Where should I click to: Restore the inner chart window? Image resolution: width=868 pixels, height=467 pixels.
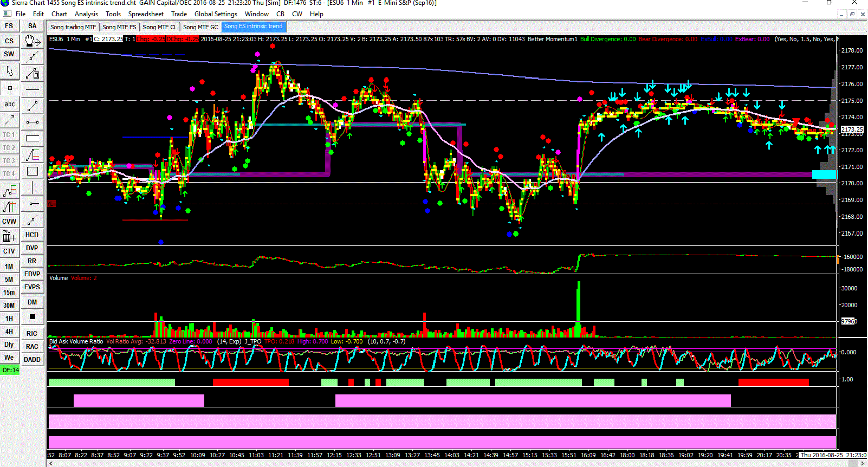tap(852, 14)
